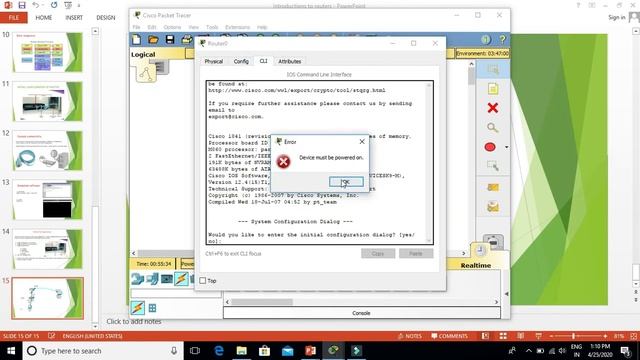Click Packet Tracer Open folder icon
The image size is (640, 360).
tap(153, 40)
